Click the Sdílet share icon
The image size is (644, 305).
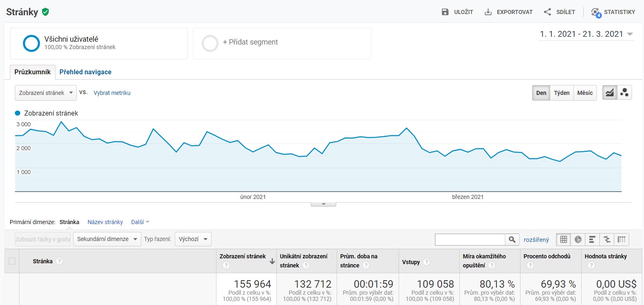point(547,12)
